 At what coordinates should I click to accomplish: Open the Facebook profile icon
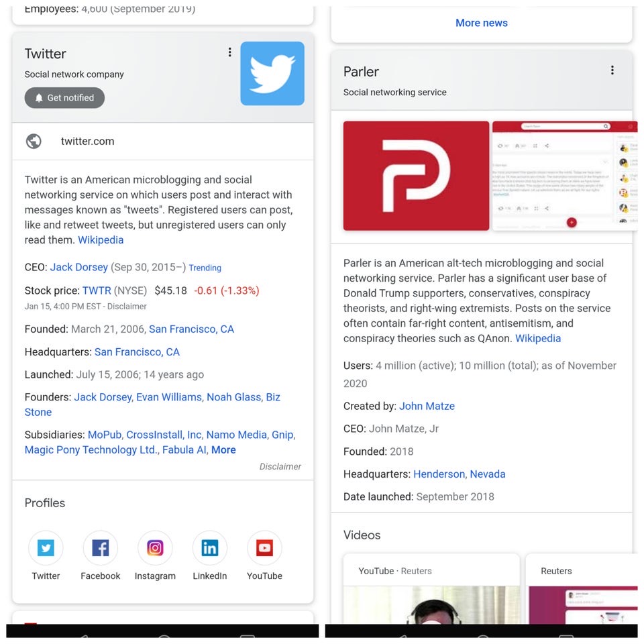pyautogui.click(x=100, y=547)
